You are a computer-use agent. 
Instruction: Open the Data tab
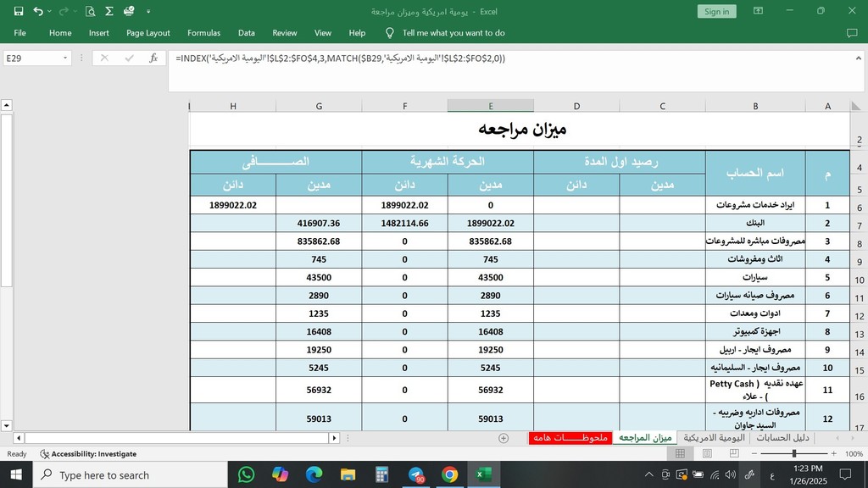point(247,33)
